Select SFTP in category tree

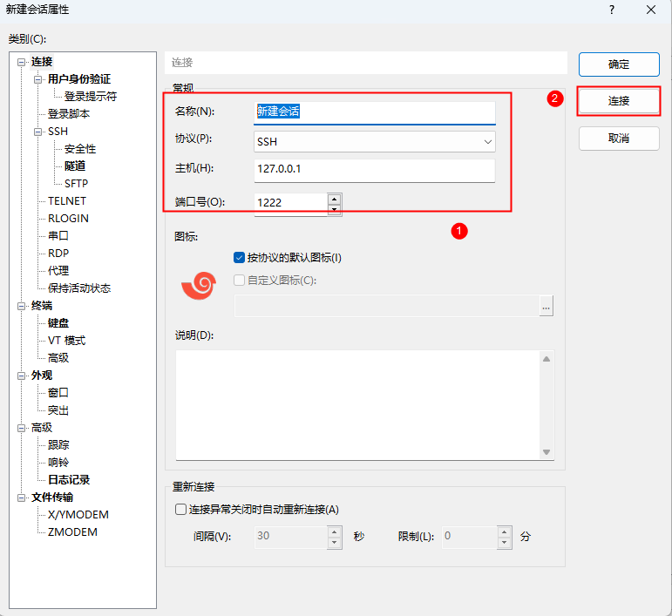pyautogui.click(x=77, y=183)
